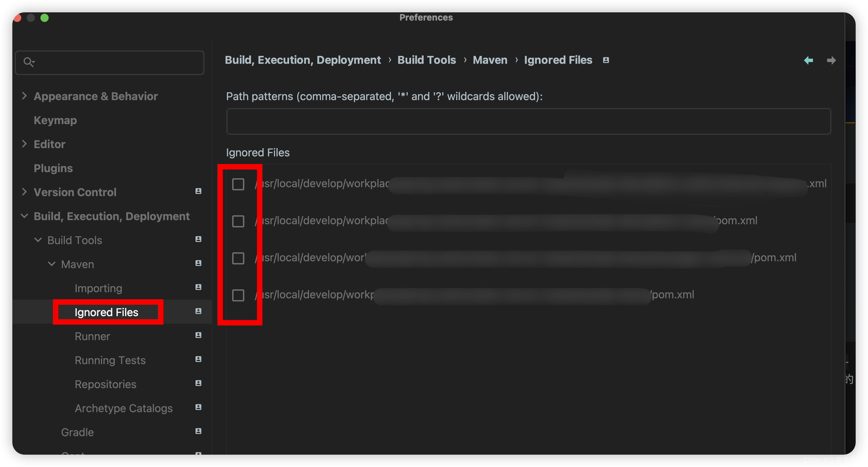This screenshot has width=868, height=467.
Task: Open the Plugins settings page
Action: (x=53, y=168)
